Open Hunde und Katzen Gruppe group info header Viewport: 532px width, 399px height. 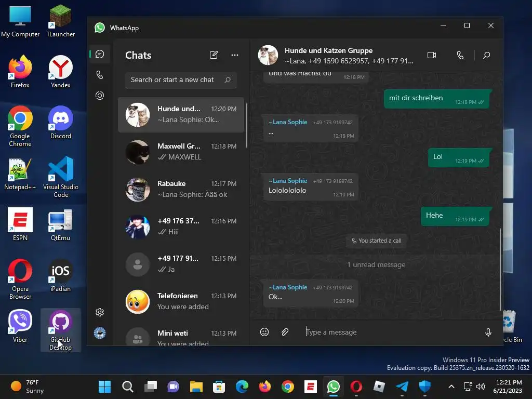click(349, 55)
